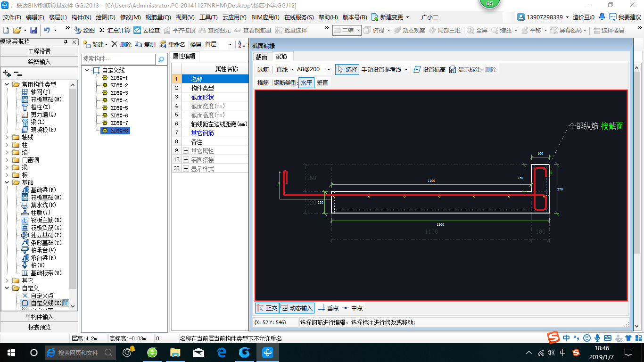Select ZDYX-3 in component list
The width and height of the screenshot is (644, 362).
coord(119,93)
